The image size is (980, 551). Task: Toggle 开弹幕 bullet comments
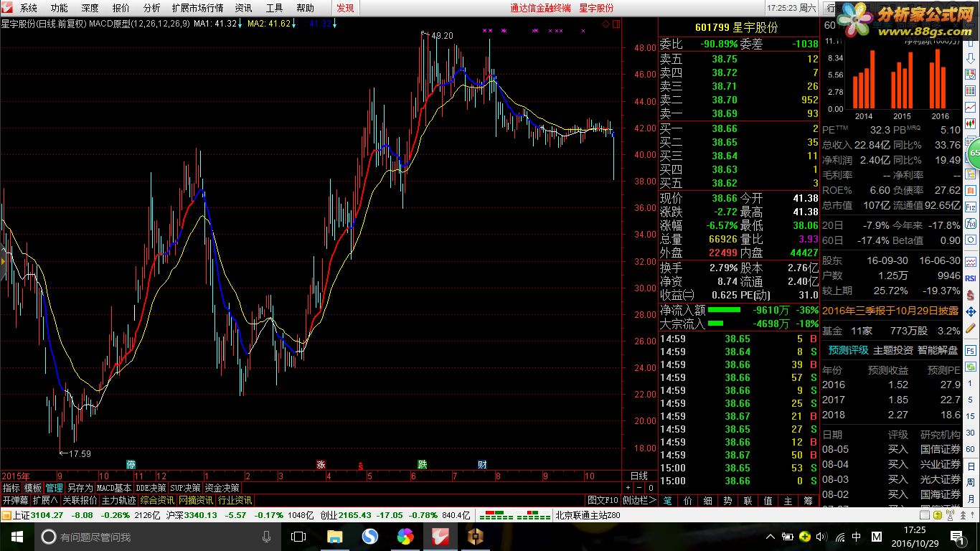click(16, 501)
